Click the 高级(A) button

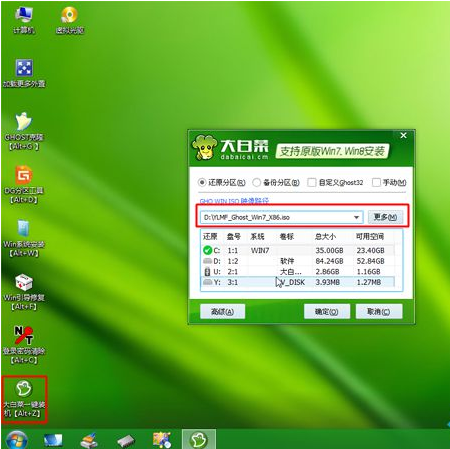click(x=222, y=311)
